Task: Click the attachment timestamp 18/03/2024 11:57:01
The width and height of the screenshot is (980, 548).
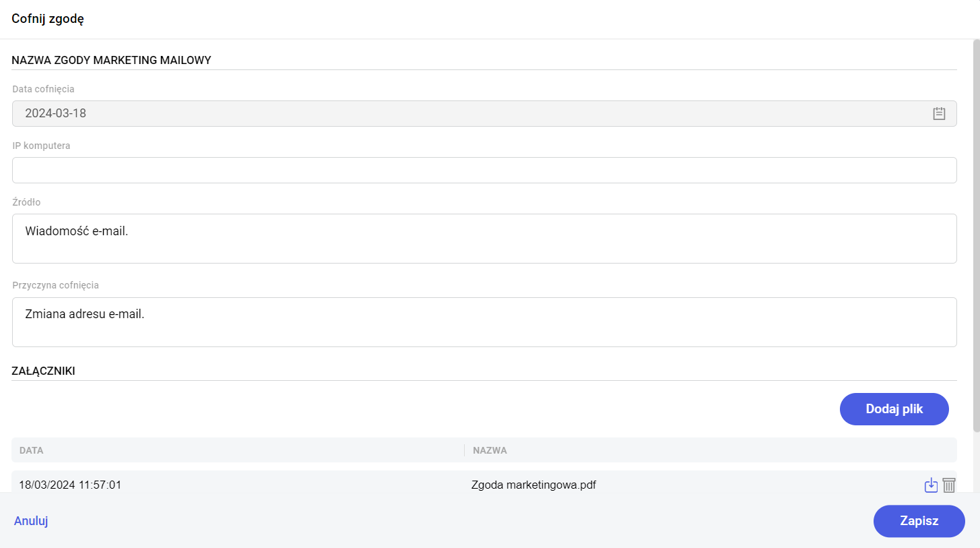Action: click(x=70, y=485)
